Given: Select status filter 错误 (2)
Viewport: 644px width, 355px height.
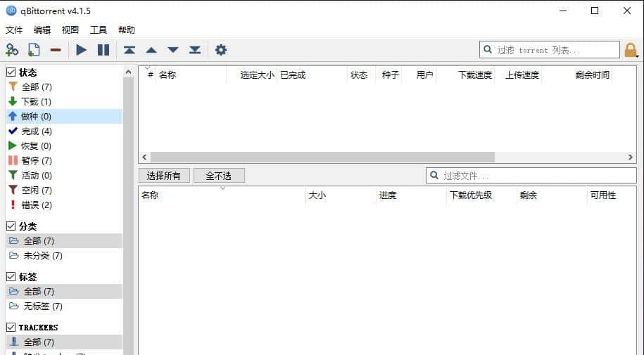Looking at the screenshot, I should pyautogui.click(x=65, y=205).
